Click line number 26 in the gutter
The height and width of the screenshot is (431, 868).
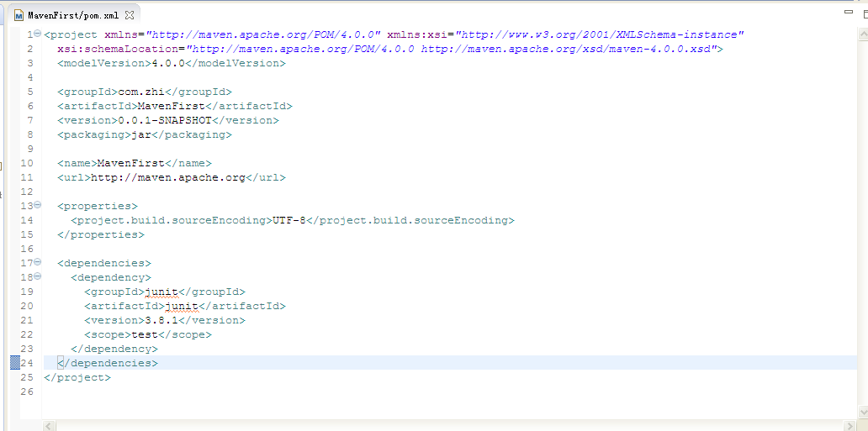27,392
